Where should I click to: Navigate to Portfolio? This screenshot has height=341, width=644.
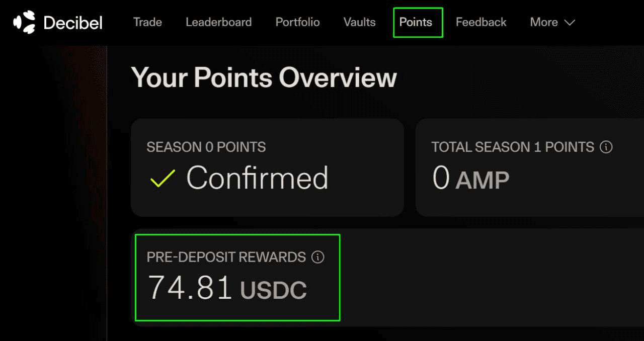pyautogui.click(x=297, y=22)
